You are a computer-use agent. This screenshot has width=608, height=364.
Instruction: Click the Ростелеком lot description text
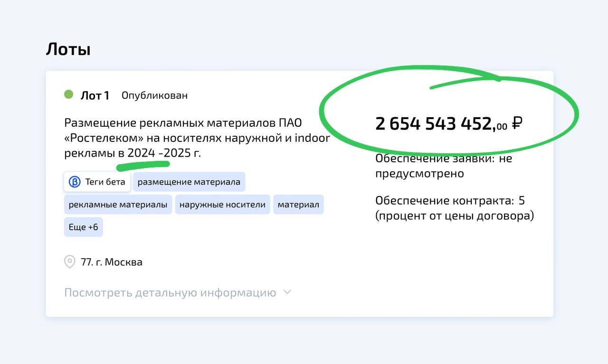tap(197, 138)
